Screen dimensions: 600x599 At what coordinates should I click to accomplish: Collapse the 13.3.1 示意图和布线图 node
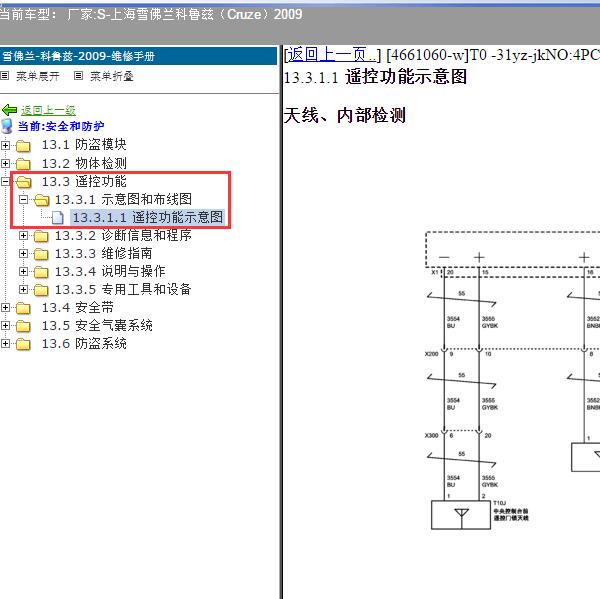click(x=23, y=199)
